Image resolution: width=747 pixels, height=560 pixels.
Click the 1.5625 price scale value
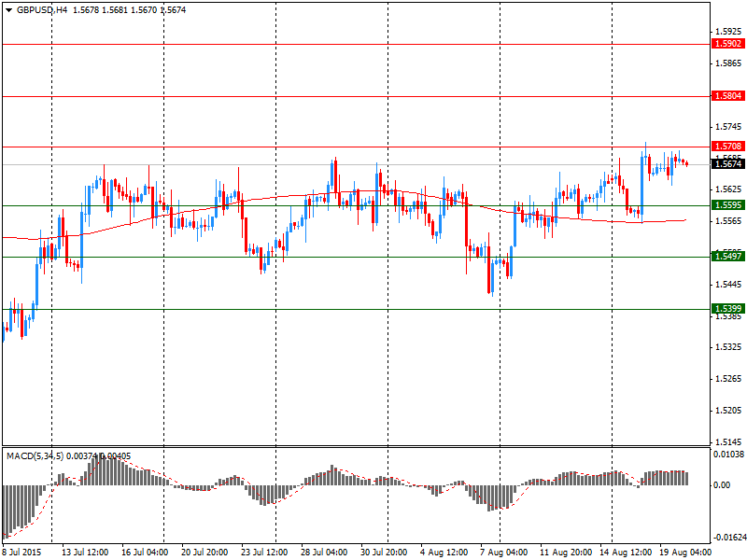coord(729,189)
